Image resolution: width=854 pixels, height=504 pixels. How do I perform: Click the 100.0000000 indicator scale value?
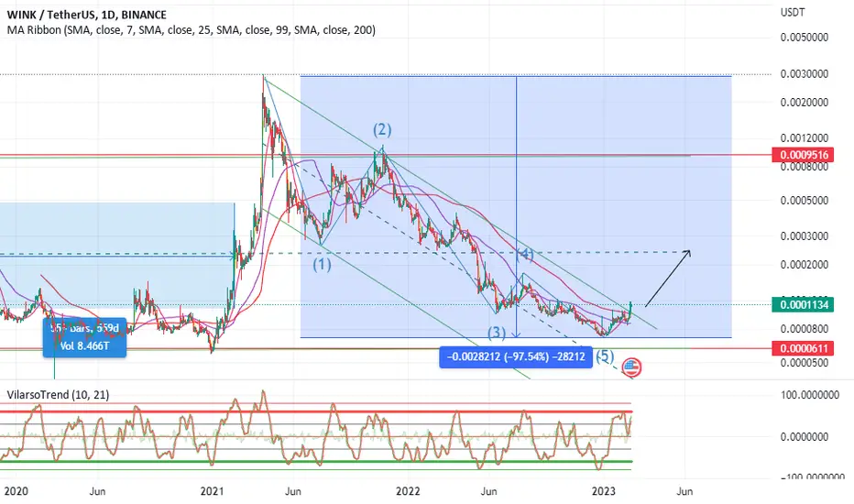coord(810,395)
